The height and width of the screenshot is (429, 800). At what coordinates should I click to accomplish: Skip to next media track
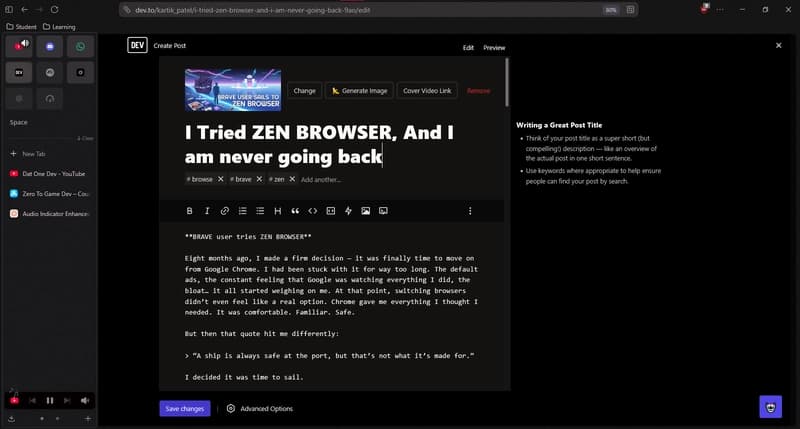[67, 400]
